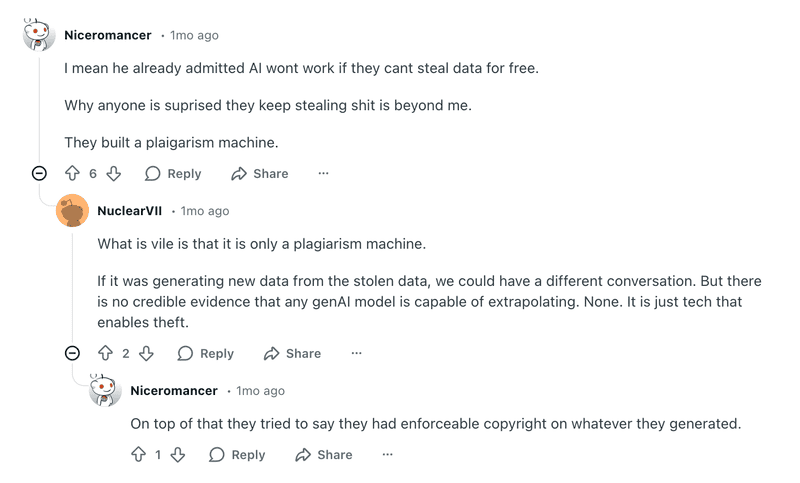Collapse Niceromancer's top comment thread

coord(39,173)
